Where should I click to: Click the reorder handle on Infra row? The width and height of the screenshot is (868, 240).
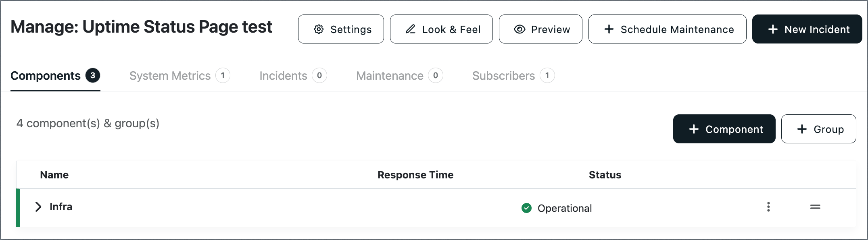[815, 207]
